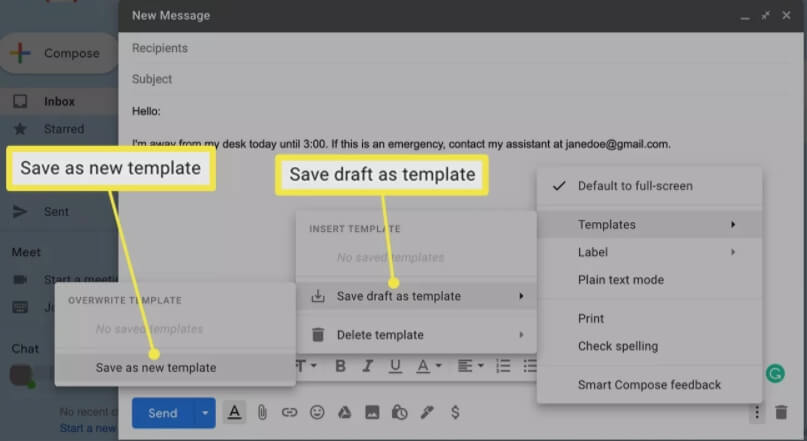This screenshot has height=441, width=807.
Task: Click the Sent arrow icon
Action: click(20, 211)
